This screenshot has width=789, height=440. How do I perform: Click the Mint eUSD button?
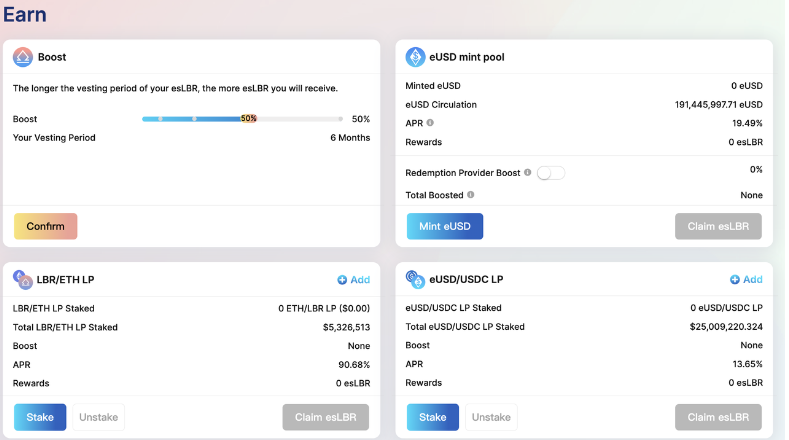click(445, 226)
